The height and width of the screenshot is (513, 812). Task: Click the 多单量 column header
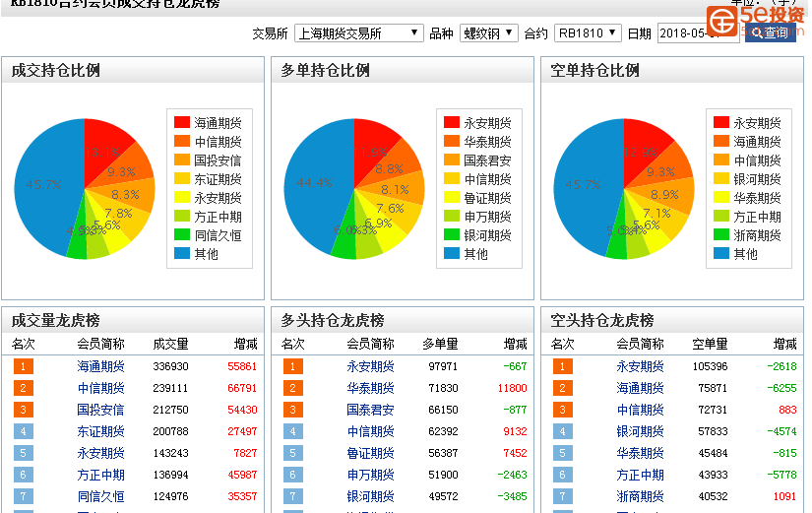[440, 344]
